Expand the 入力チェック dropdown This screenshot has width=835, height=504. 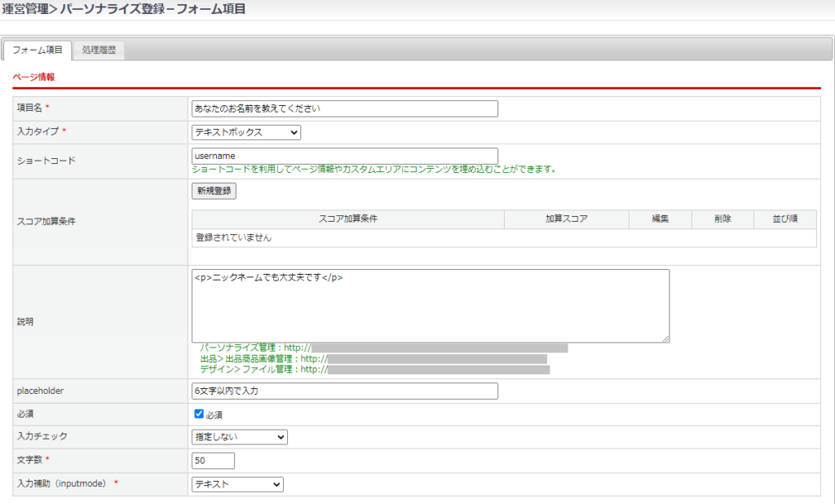point(240,437)
